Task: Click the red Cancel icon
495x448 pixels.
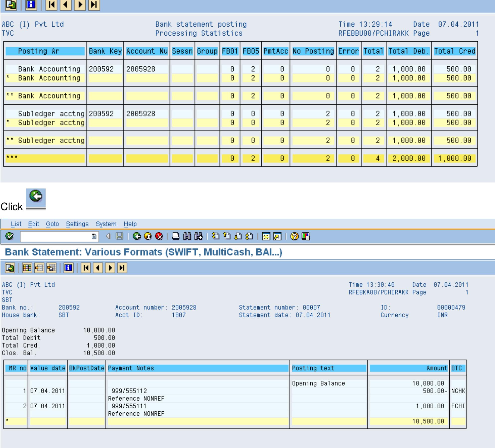Action: pyautogui.click(x=159, y=236)
